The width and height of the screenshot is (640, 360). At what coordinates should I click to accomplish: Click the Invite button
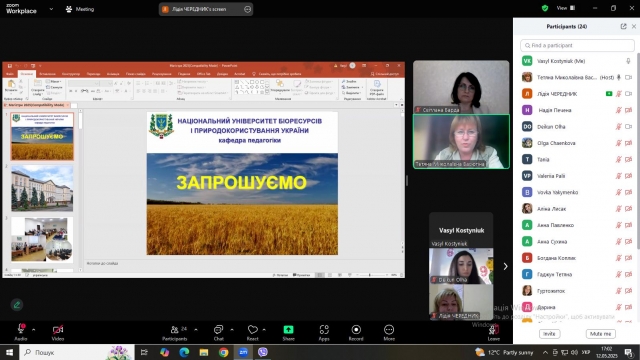coord(549,334)
